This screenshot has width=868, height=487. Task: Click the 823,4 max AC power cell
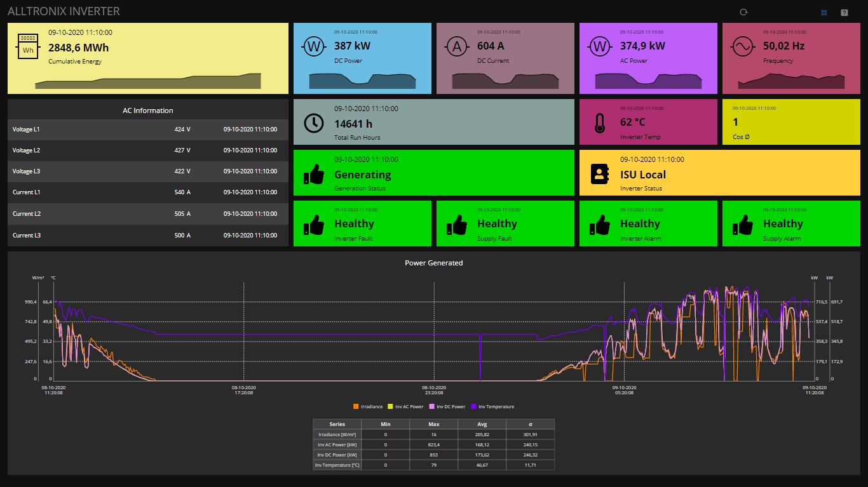tap(434, 444)
